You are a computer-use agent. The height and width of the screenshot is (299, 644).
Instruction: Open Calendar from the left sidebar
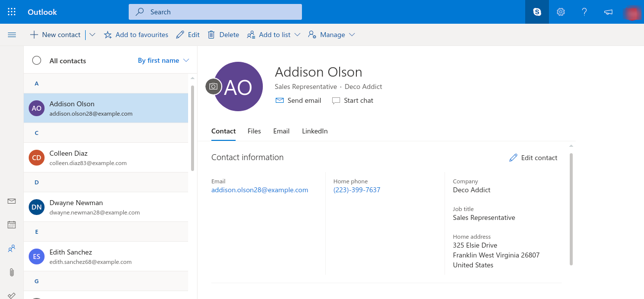[12, 225]
